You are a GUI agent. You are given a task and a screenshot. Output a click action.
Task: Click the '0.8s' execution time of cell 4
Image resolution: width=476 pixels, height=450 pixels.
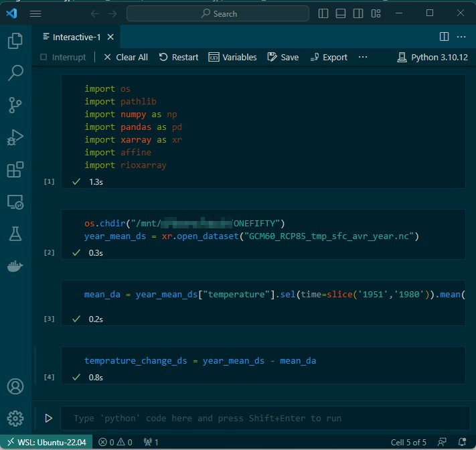click(x=96, y=378)
